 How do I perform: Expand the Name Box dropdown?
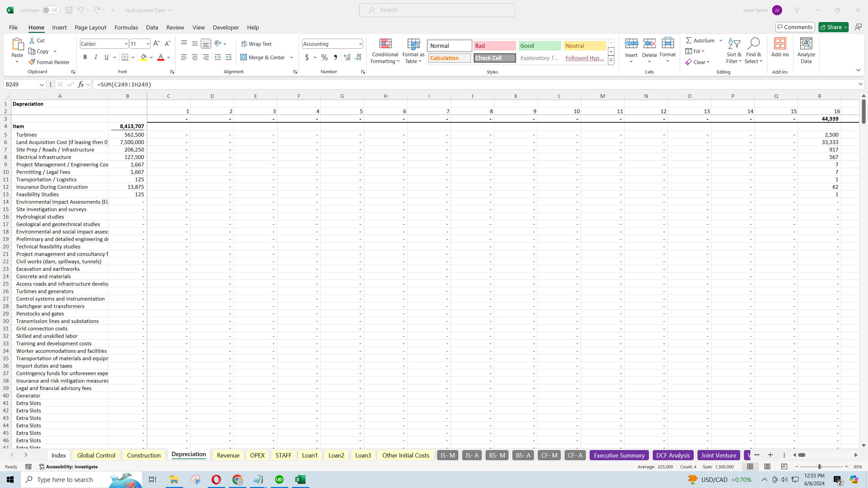42,84
